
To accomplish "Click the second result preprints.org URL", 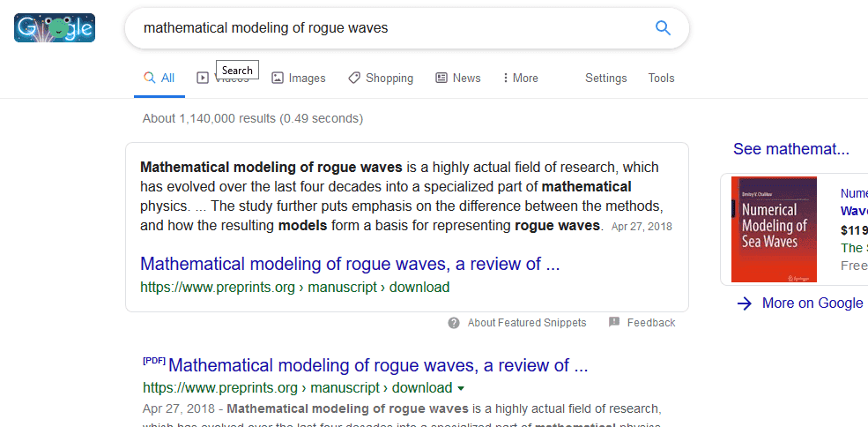I will point(297,387).
